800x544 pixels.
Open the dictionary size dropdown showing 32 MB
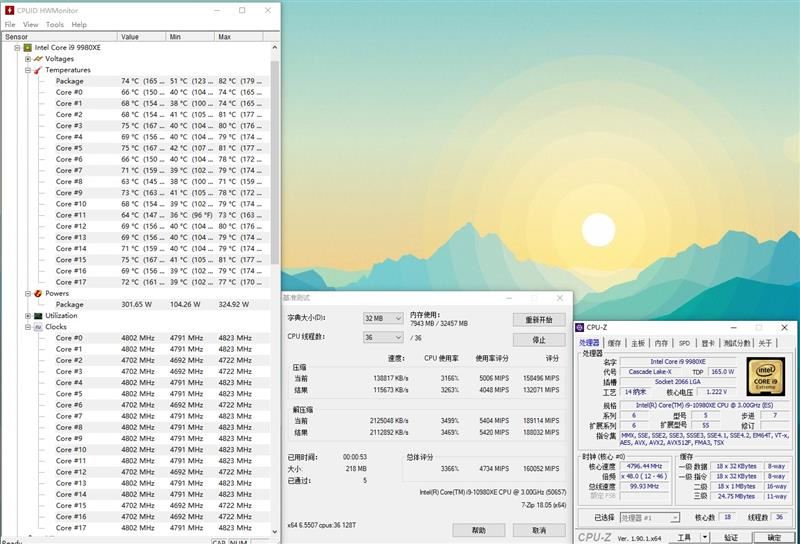(x=383, y=318)
